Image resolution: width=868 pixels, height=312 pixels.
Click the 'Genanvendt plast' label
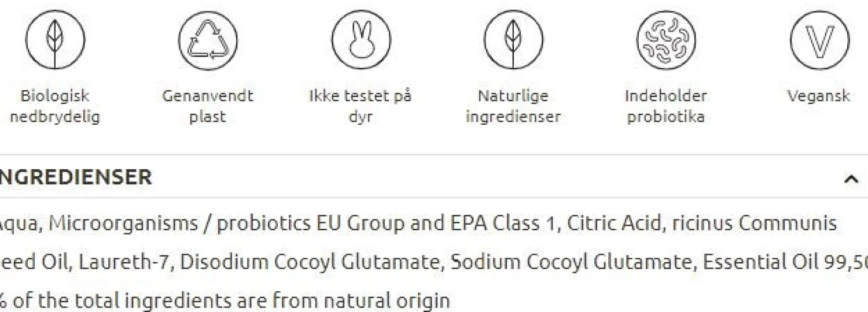click(207, 106)
